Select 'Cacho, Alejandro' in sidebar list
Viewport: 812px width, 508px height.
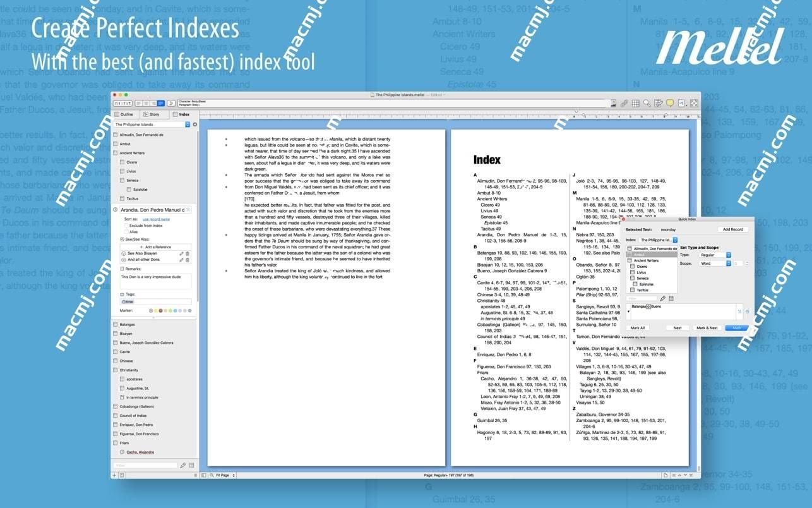click(x=140, y=452)
